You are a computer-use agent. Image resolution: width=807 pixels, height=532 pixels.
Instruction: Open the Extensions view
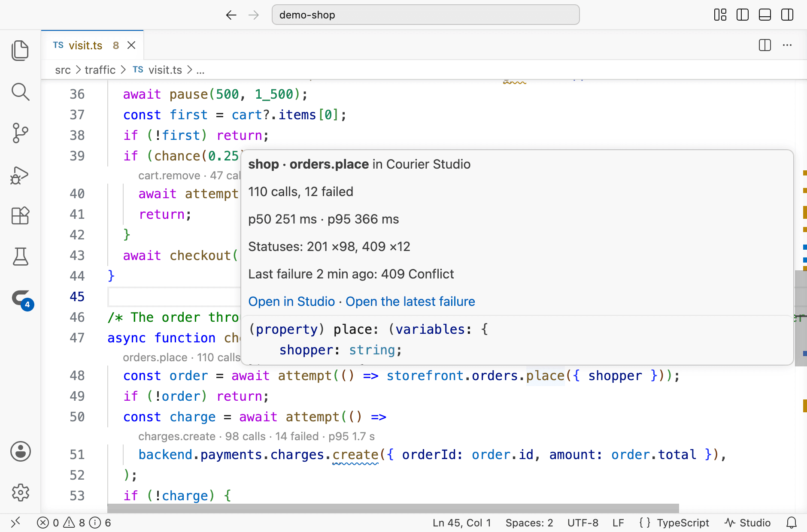[20, 215]
